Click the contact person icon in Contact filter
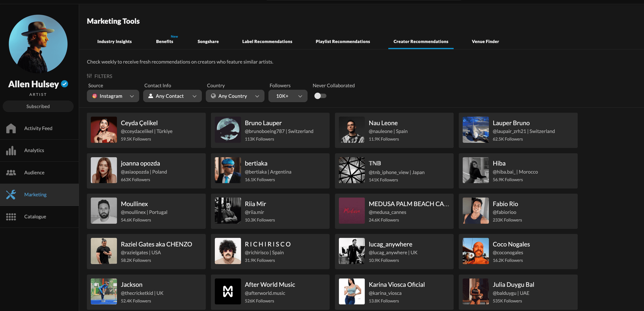The height and width of the screenshot is (311, 644). tap(151, 96)
